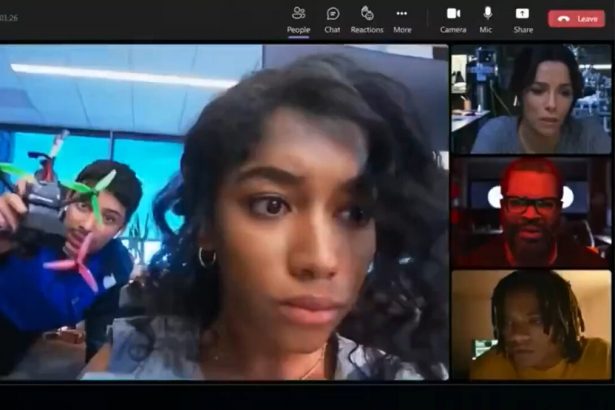
Task: Turn off the Camera
Action: click(453, 13)
